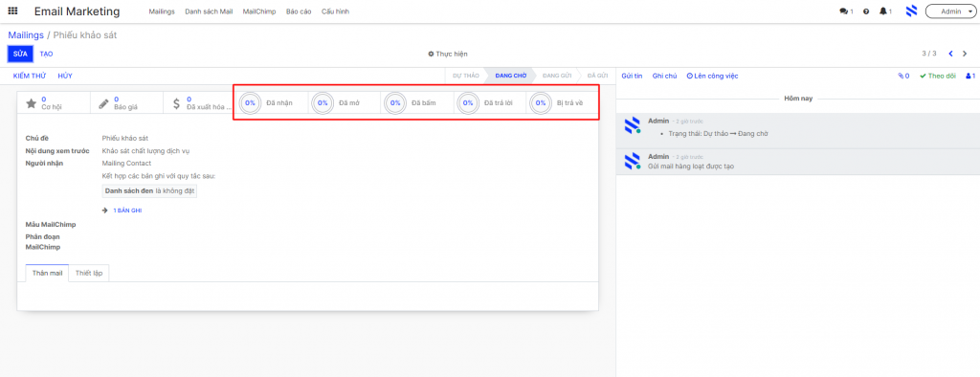Open Cơ hội star stat button
The height and width of the screenshot is (377, 980).
coord(54,103)
